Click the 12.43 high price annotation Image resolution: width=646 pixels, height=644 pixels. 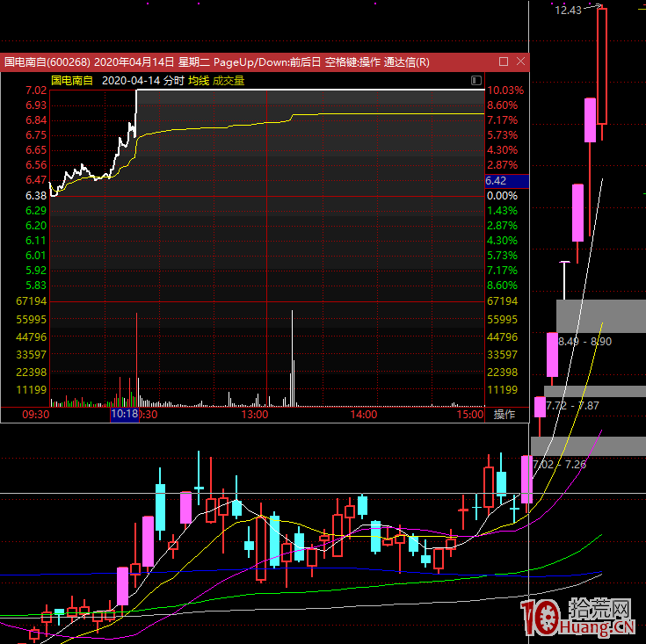tap(568, 11)
